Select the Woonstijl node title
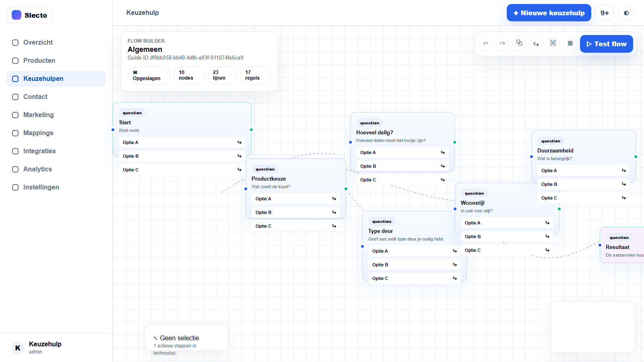644x362 pixels. pos(473,203)
